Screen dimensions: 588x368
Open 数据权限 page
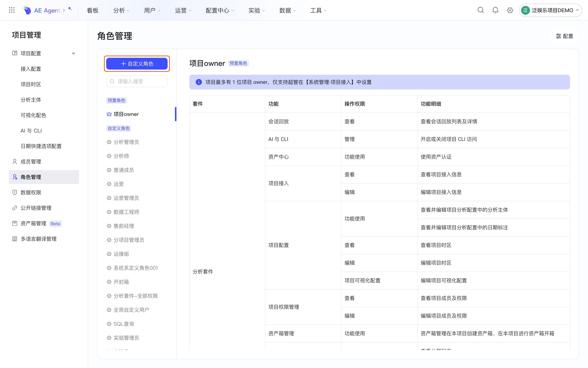click(x=44, y=192)
